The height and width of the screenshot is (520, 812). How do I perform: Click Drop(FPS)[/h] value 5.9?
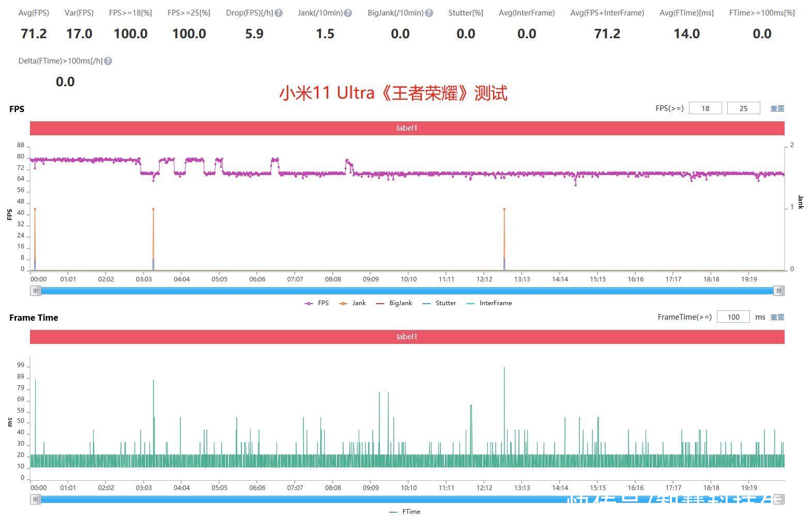coord(254,34)
